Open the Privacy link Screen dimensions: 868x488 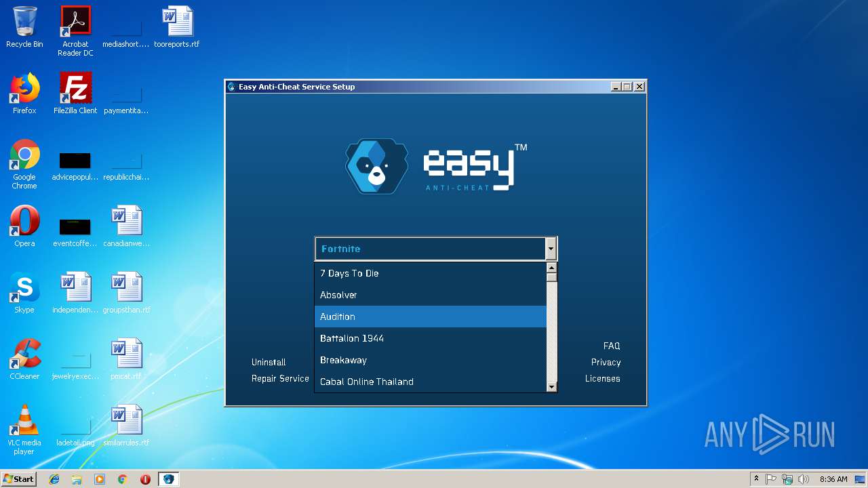pyautogui.click(x=606, y=362)
